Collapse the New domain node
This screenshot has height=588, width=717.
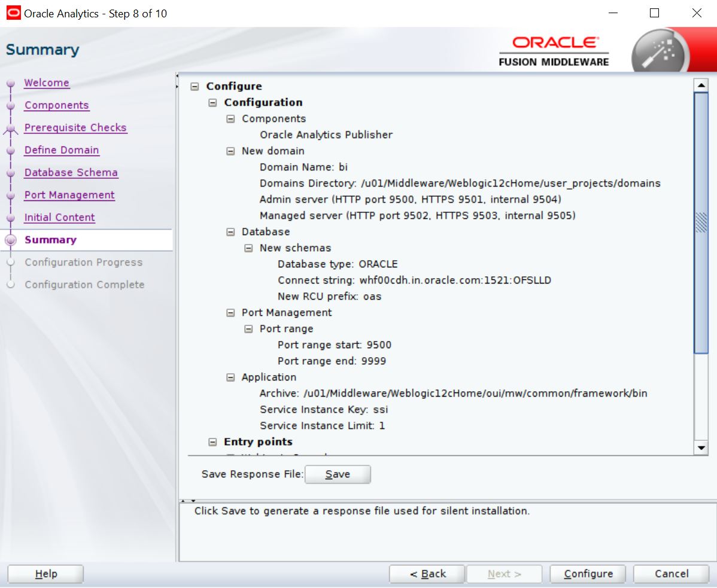click(230, 151)
